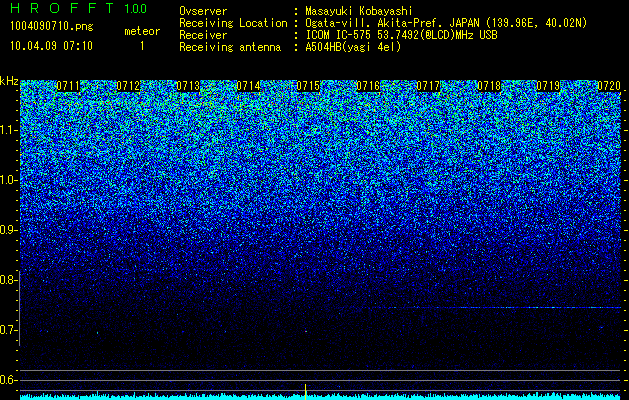Click the 0715 time marker

coord(308,86)
